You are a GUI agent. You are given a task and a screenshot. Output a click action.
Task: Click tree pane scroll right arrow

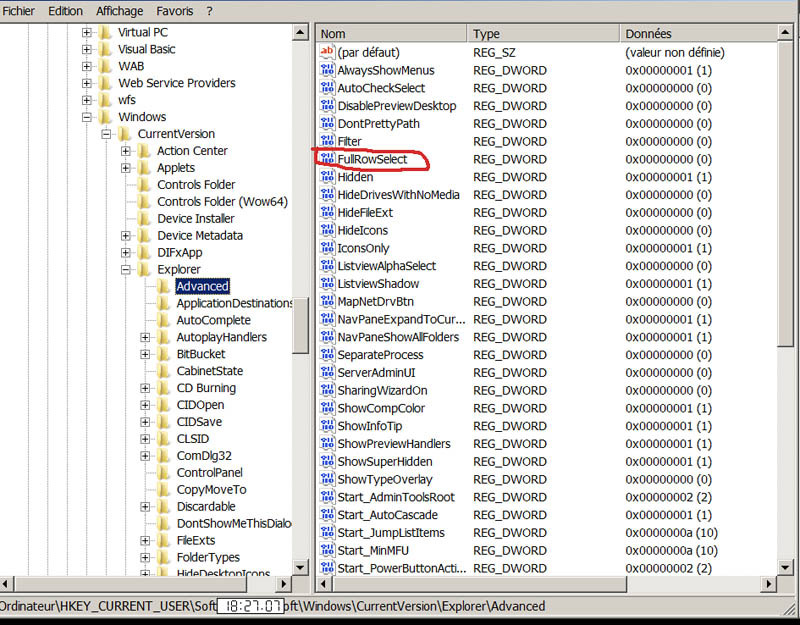pyautogui.click(x=284, y=584)
